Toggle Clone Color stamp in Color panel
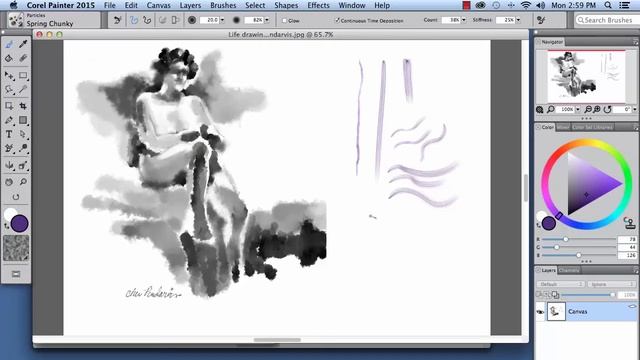This screenshot has height=360, width=640. pyautogui.click(x=629, y=223)
